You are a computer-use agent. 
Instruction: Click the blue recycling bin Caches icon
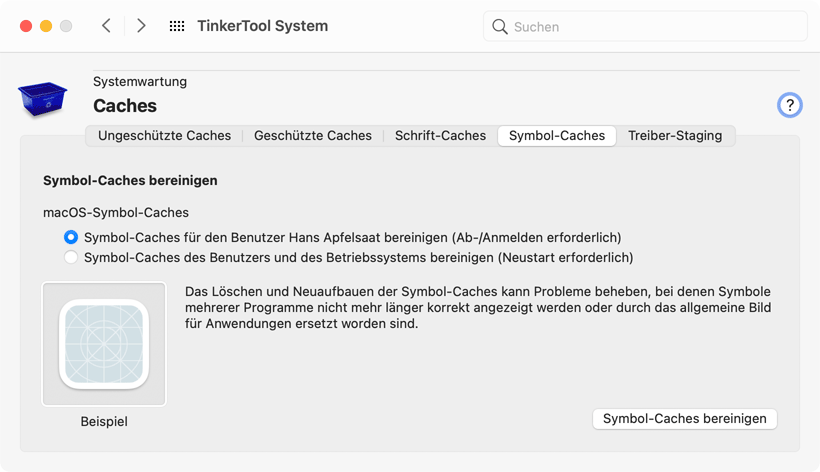[x=42, y=98]
